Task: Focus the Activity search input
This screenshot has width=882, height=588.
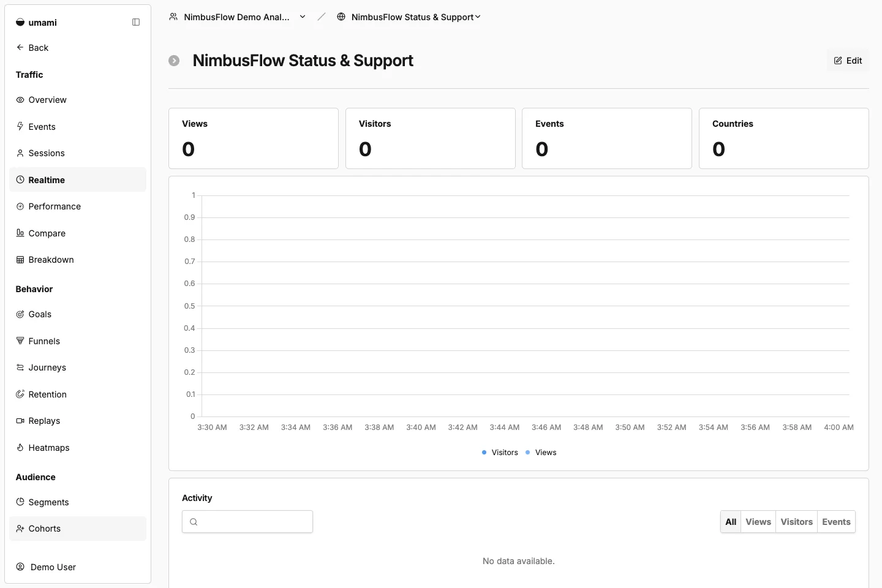Action: point(247,522)
